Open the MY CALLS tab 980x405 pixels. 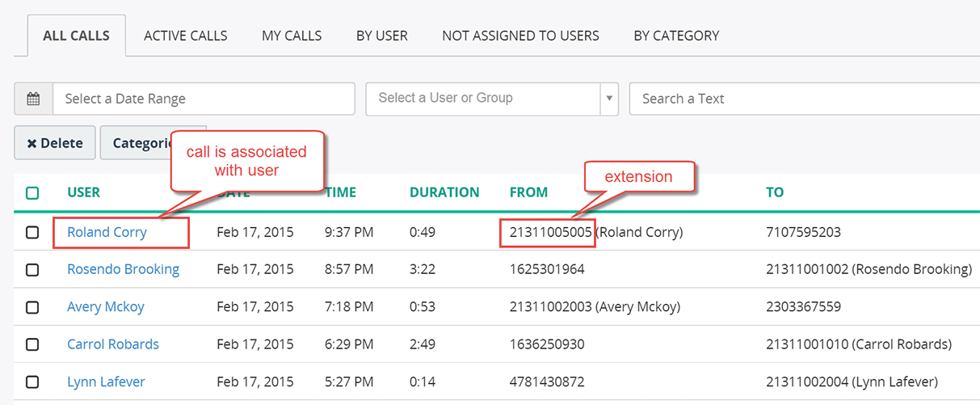(x=292, y=36)
